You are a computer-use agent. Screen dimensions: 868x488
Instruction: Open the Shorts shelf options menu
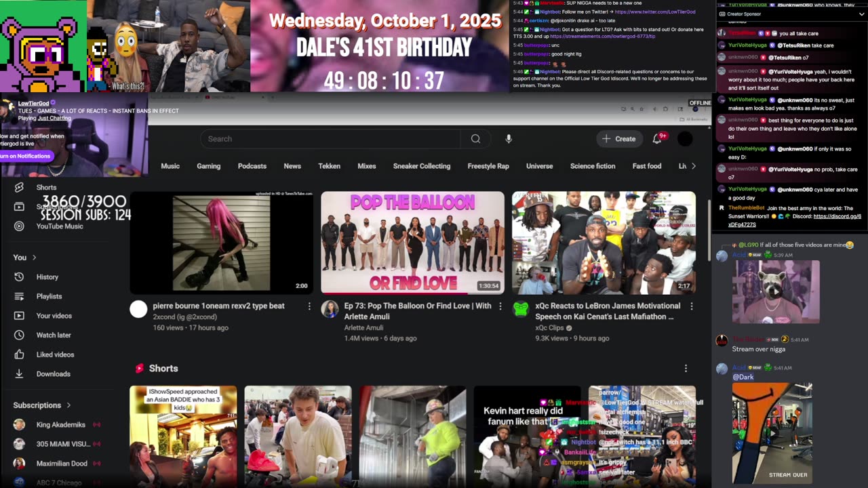[686, 368]
